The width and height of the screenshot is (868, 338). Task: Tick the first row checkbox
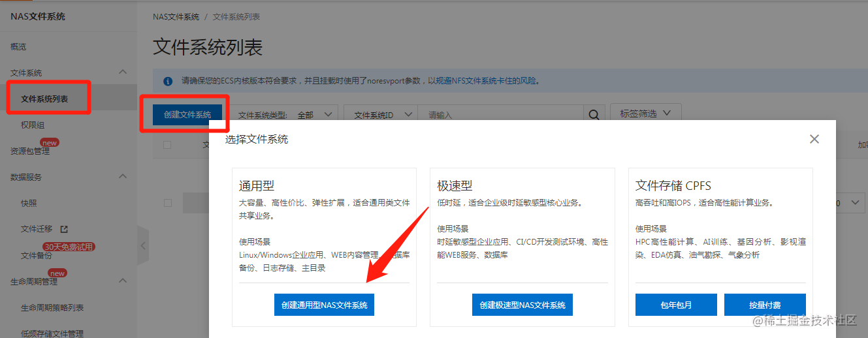point(167,203)
